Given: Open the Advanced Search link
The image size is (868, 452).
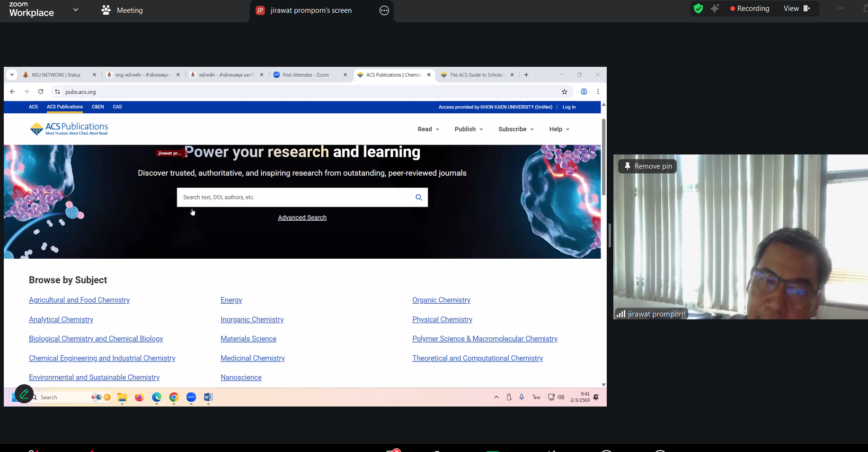Looking at the screenshot, I should pyautogui.click(x=302, y=218).
